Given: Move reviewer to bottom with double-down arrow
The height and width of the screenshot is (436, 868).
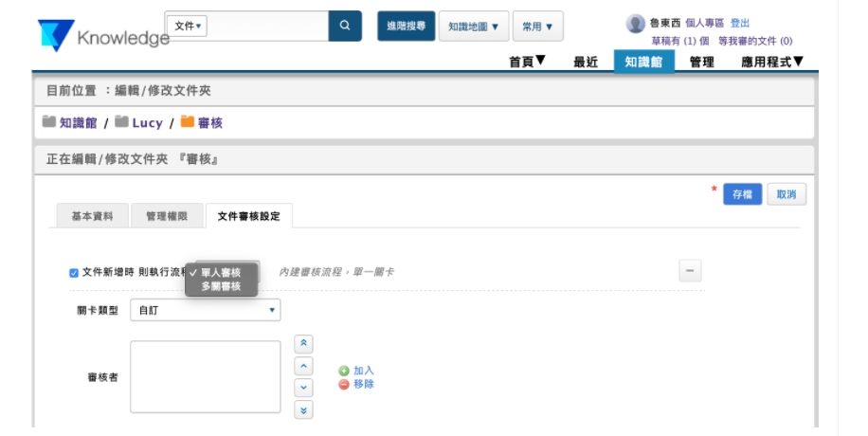Looking at the screenshot, I should point(303,409).
